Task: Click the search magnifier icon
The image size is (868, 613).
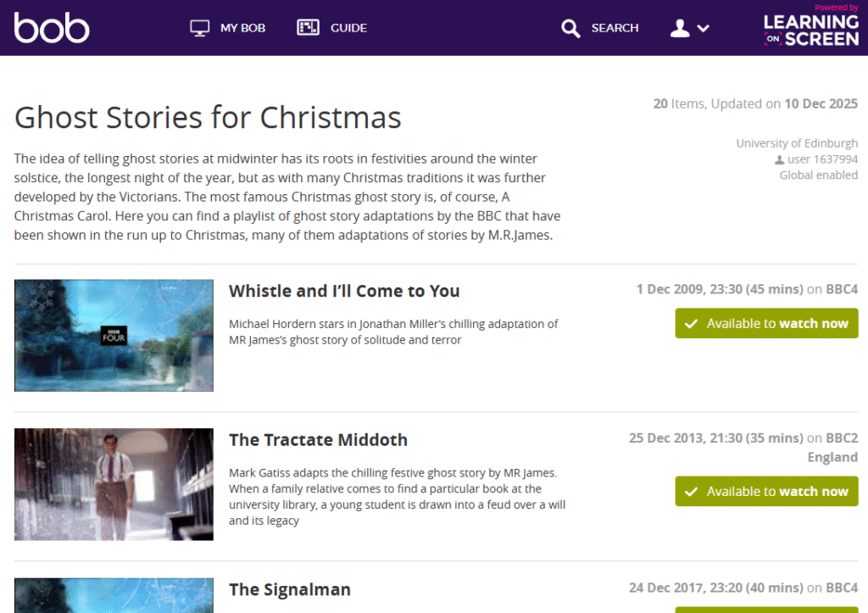Action: pyautogui.click(x=570, y=29)
